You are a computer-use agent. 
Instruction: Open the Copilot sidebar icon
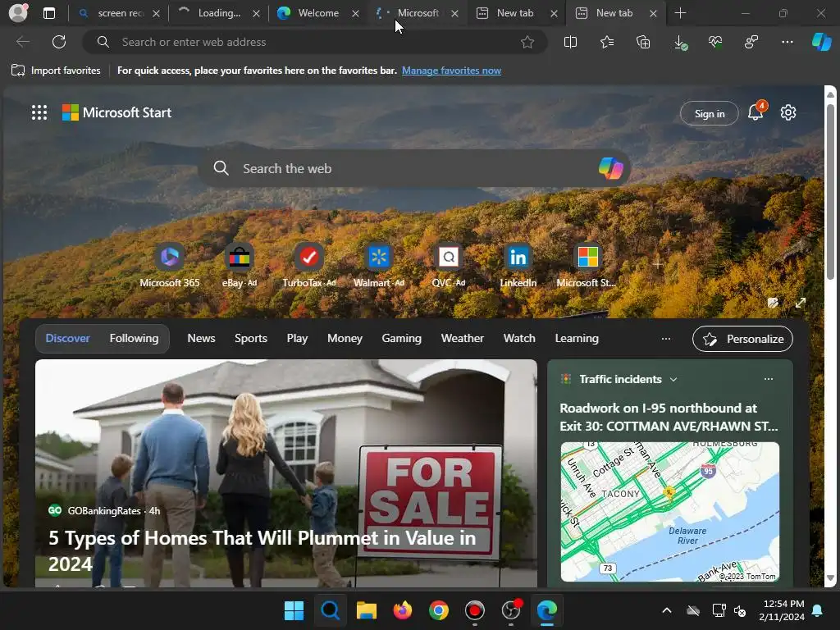pyautogui.click(x=822, y=42)
